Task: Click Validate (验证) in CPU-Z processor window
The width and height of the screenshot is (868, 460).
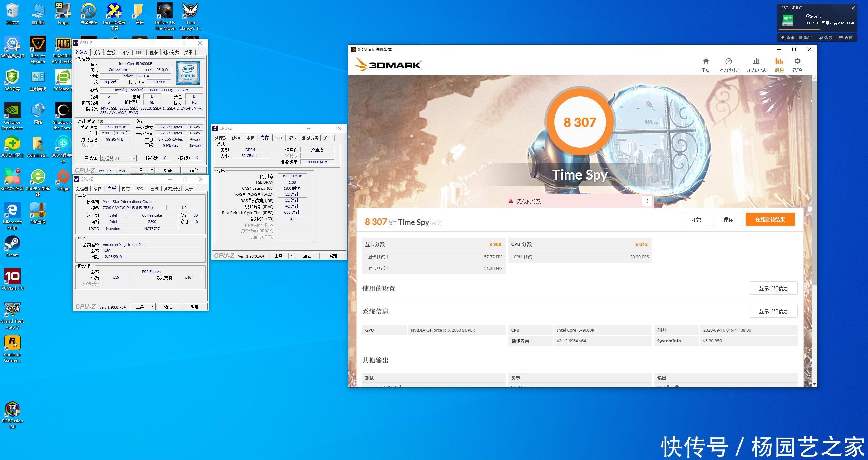Action: (167, 170)
